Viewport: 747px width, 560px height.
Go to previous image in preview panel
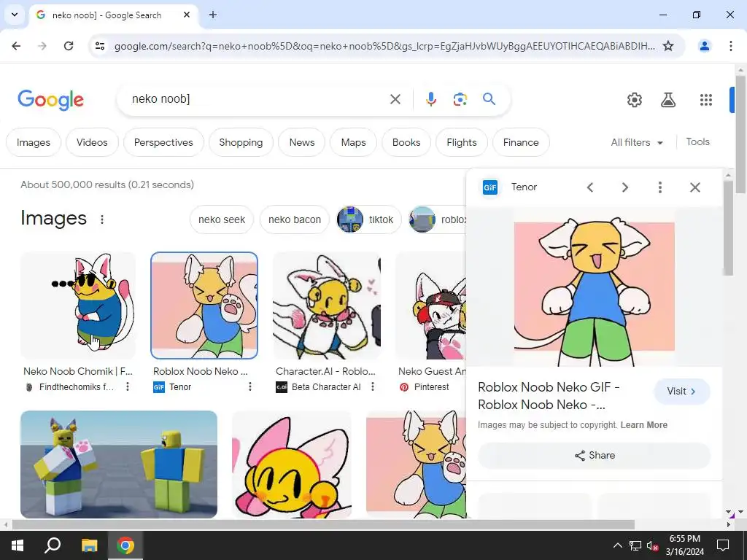589,187
